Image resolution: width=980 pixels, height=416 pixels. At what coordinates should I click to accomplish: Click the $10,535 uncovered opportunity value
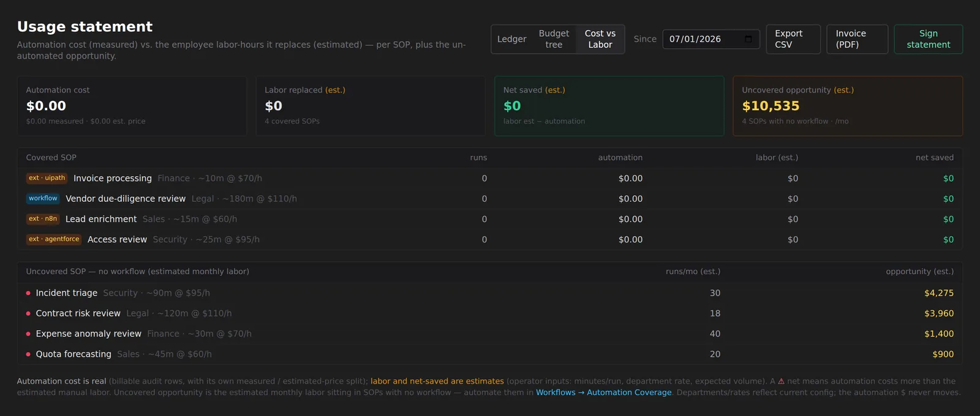pos(771,106)
